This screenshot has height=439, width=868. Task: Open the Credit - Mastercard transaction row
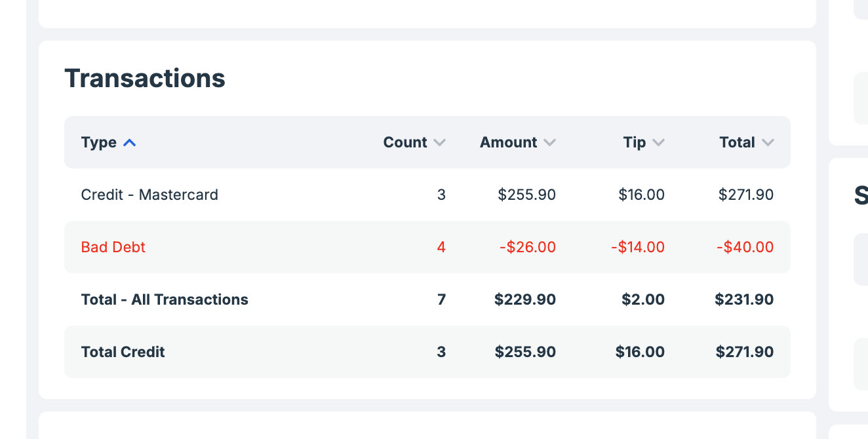(x=149, y=195)
